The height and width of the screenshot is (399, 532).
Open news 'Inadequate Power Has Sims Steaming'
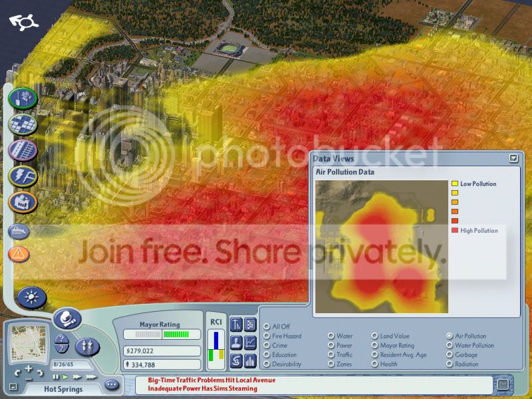(203, 388)
